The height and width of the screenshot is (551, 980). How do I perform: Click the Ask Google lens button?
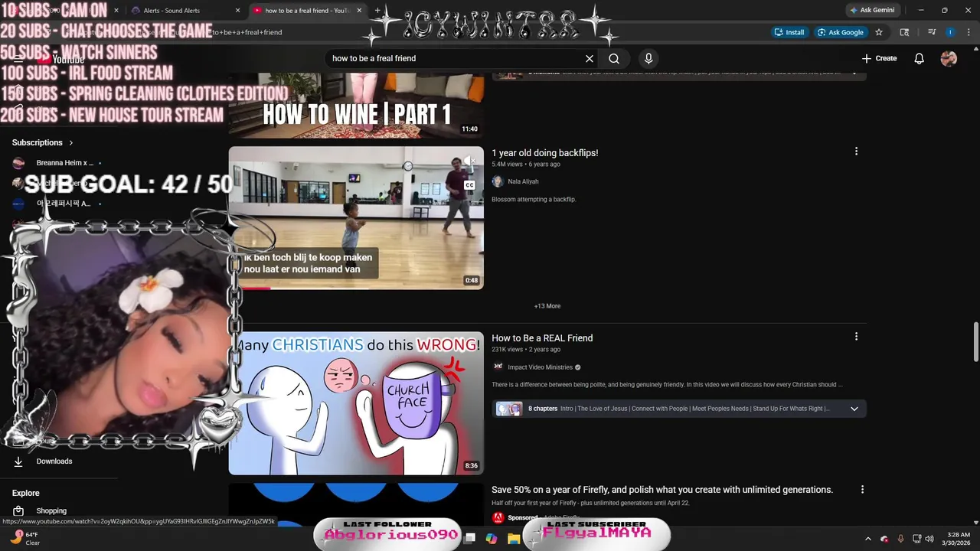click(840, 32)
